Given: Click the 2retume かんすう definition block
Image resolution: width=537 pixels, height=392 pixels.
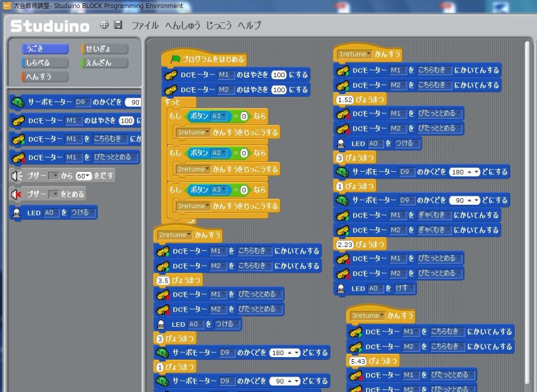Looking at the screenshot, I should pyautogui.click(x=188, y=234).
